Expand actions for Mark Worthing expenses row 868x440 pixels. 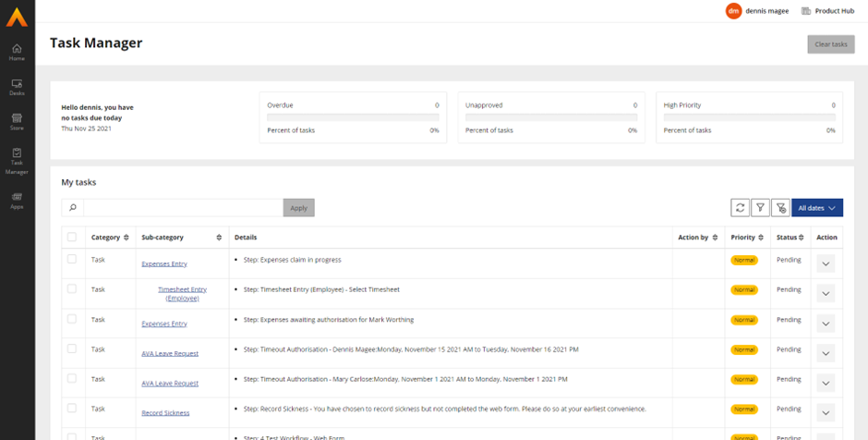(826, 324)
